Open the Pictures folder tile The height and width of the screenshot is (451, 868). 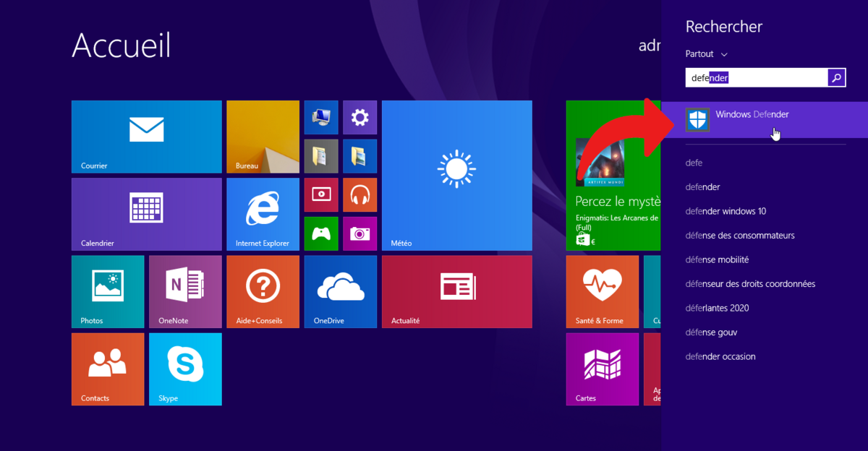[x=359, y=156]
